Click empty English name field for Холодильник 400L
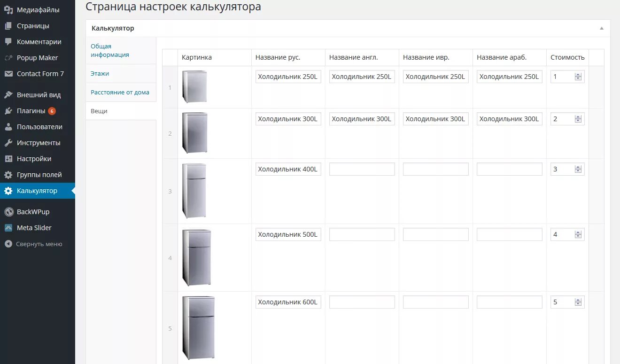Image resolution: width=620 pixels, height=364 pixels. point(362,169)
